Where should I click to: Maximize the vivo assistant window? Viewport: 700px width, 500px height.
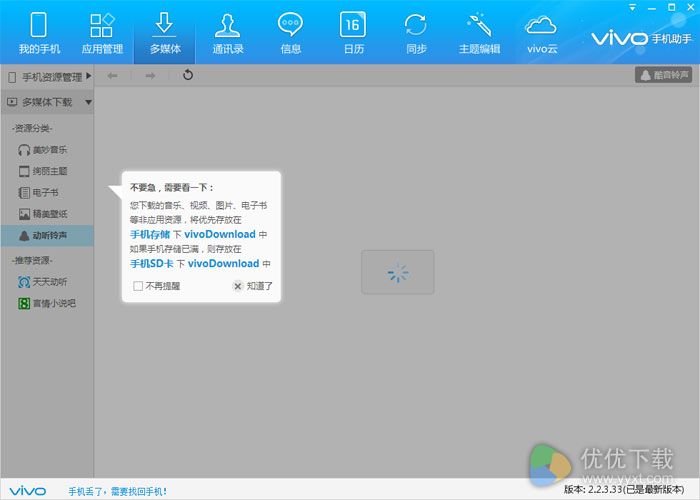coord(671,7)
